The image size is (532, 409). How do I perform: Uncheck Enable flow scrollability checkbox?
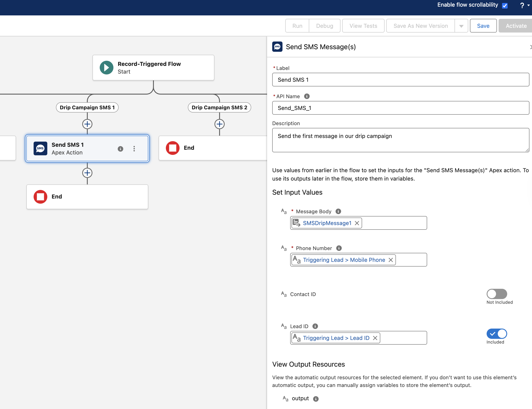(x=505, y=6)
